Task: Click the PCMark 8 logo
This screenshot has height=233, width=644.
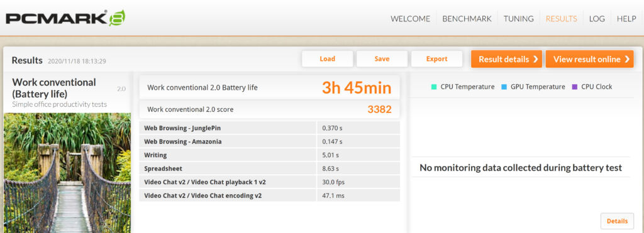Action: (x=65, y=18)
